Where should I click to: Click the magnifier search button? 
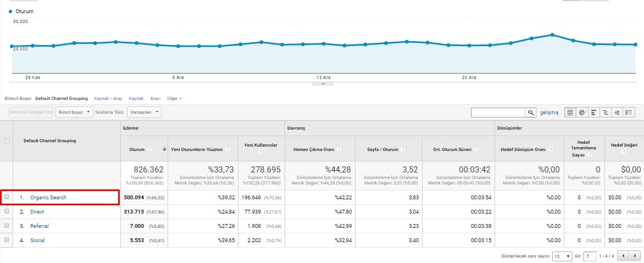pyautogui.click(x=531, y=113)
